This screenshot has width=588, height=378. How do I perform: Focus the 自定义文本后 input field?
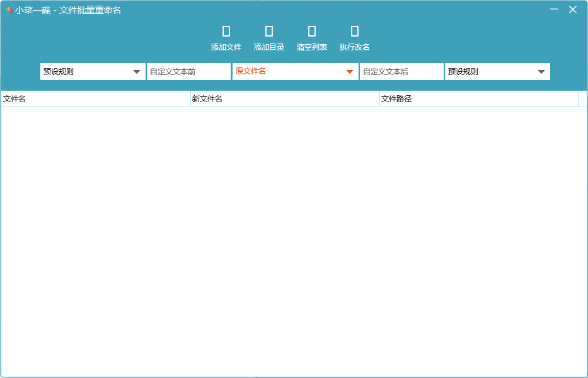[401, 72]
